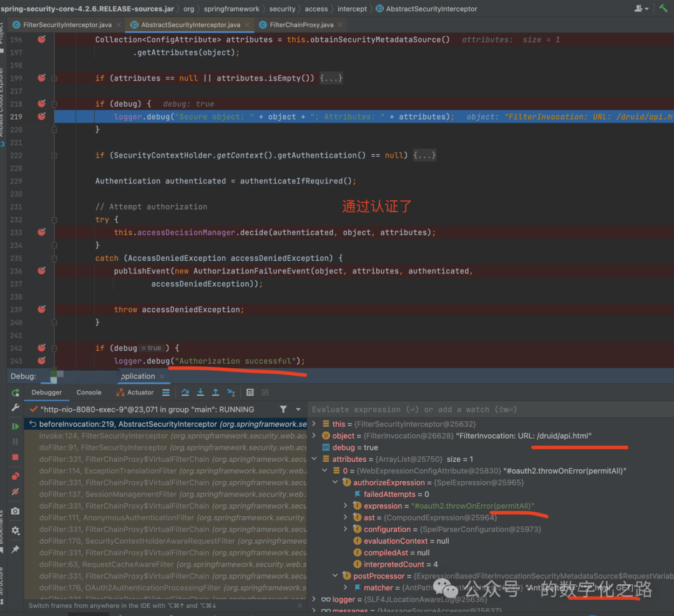
Task: Toggle breakpoint on line 243
Action: 42,360
